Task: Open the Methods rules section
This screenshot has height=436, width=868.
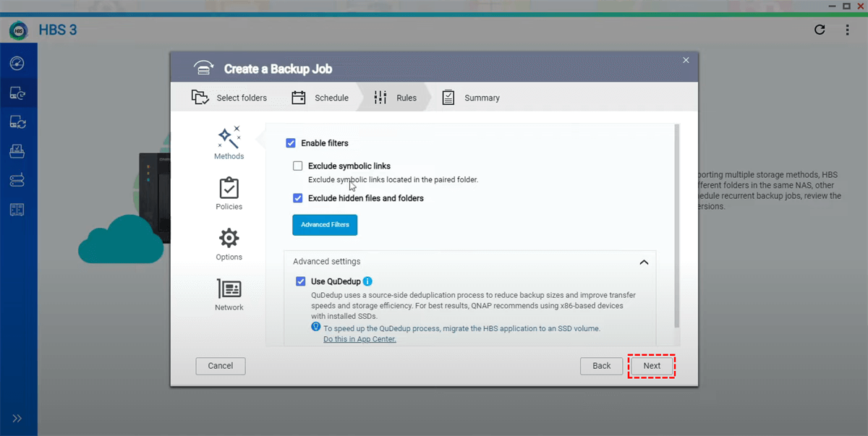Action: [229, 143]
